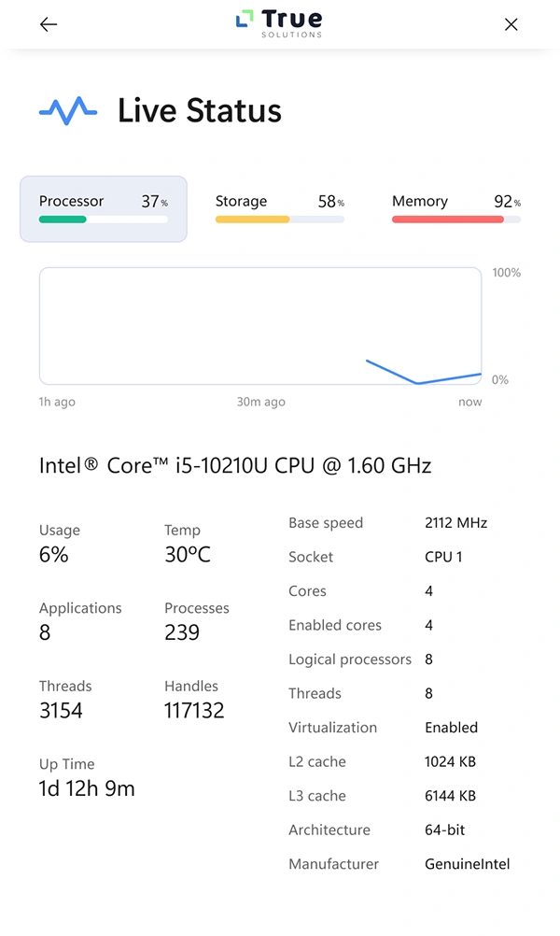Click the '30m ago' axis label
Screen dimensions: 560x936
pos(260,402)
